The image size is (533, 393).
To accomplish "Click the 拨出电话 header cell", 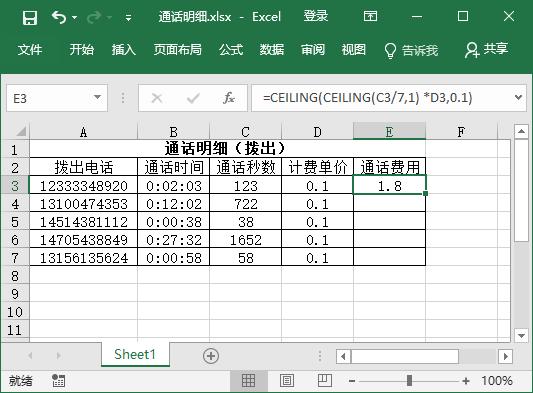I will pos(84,167).
